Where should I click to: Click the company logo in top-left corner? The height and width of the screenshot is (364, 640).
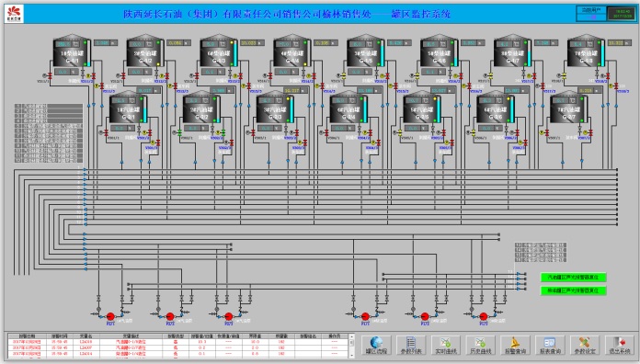[x=15, y=14]
